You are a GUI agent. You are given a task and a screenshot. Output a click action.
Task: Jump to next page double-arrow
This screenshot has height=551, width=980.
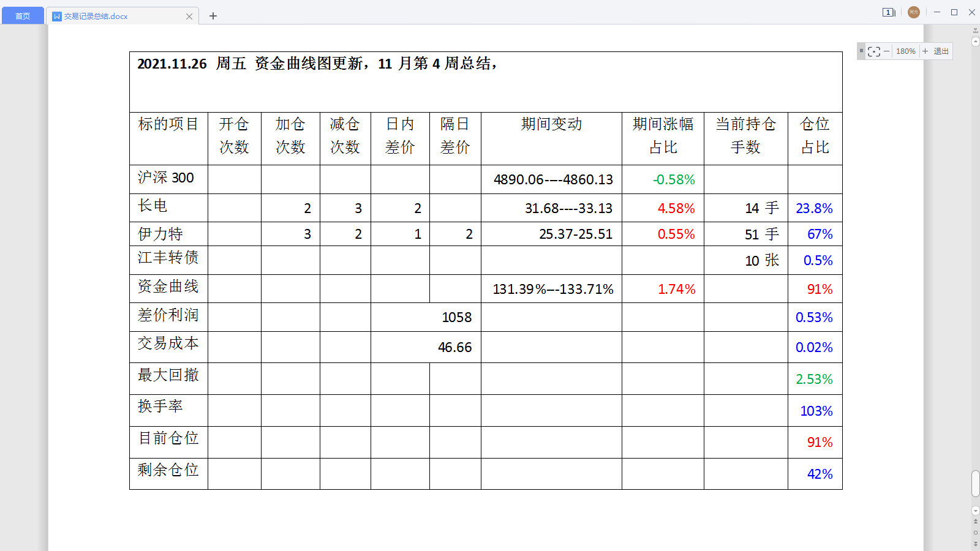[976, 544]
